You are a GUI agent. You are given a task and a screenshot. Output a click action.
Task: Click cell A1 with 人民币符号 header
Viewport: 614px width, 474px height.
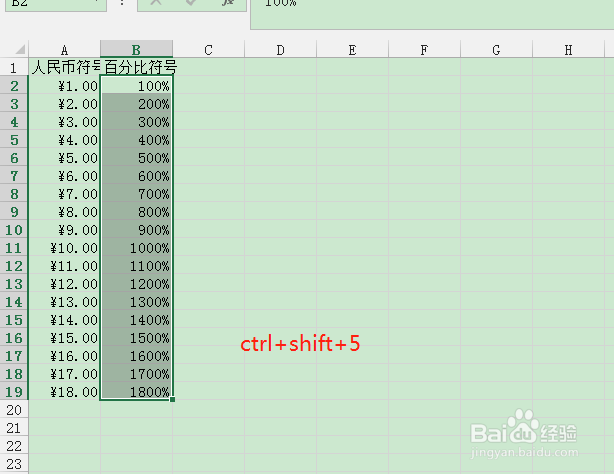pyautogui.click(x=65, y=67)
